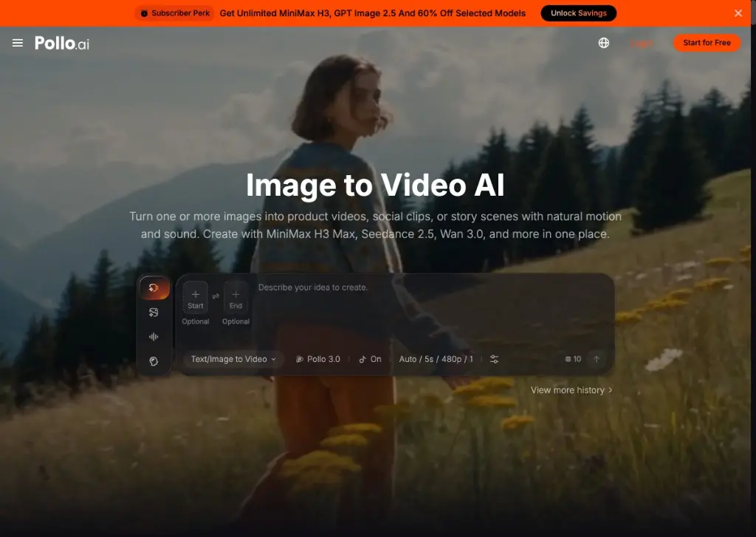The height and width of the screenshot is (537, 756).
Task: Open the hamburger navigation menu
Action: point(18,43)
